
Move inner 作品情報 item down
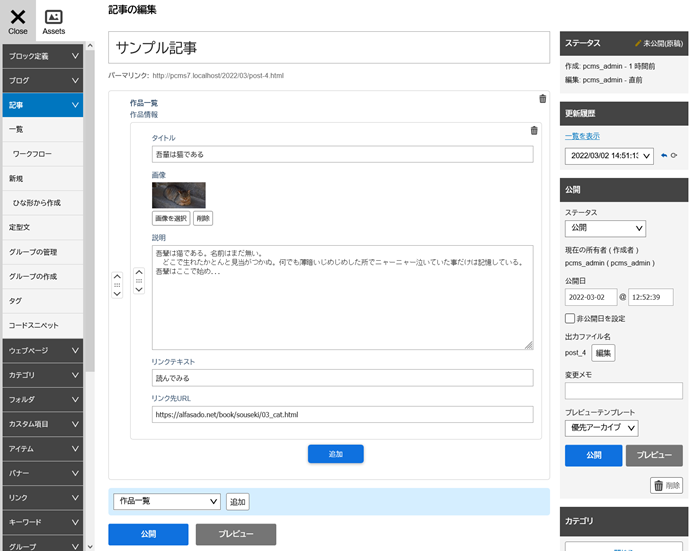(139, 289)
